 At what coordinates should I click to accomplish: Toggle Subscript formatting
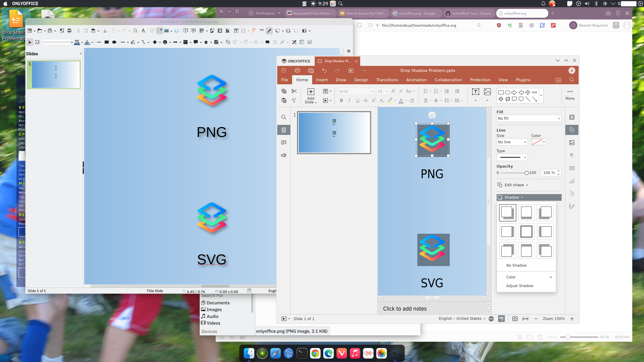pos(382,100)
